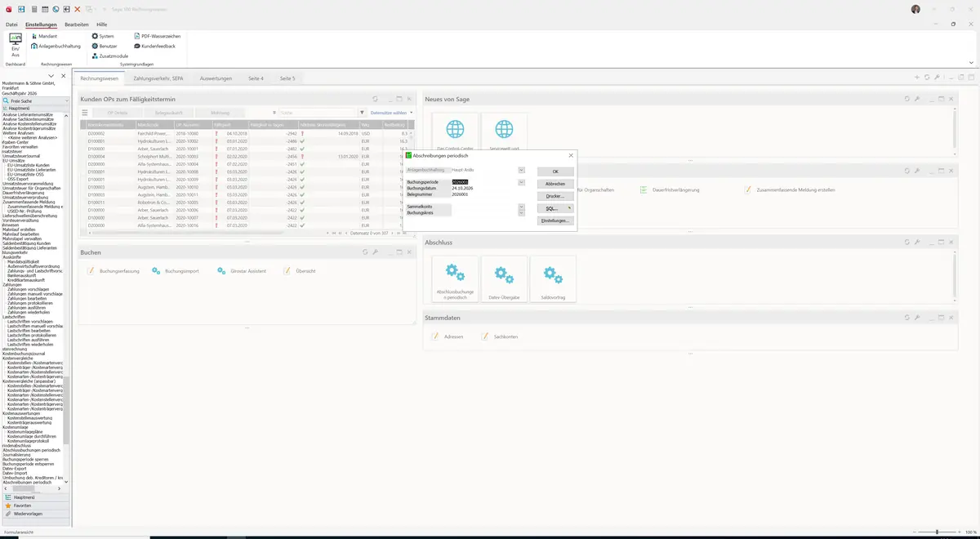The height and width of the screenshot is (539, 980).
Task: Switch to the Zahlungsverkehr, SEPA tab
Action: [x=158, y=78]
